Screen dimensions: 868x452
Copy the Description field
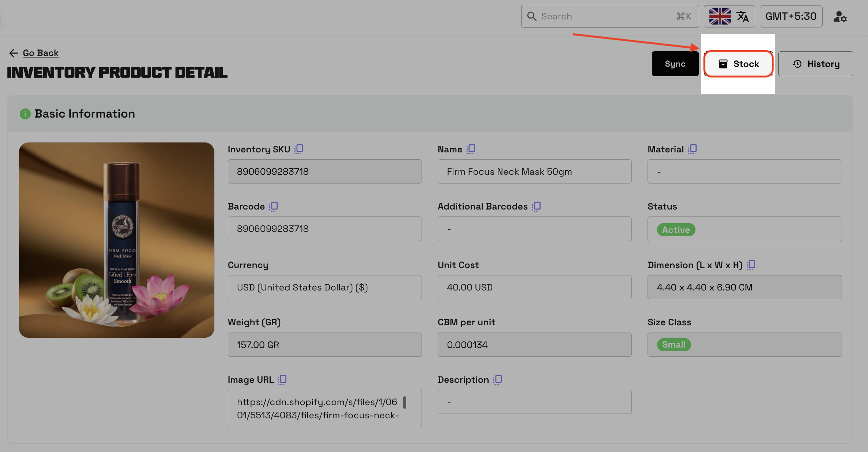click(x=497, y=379)
